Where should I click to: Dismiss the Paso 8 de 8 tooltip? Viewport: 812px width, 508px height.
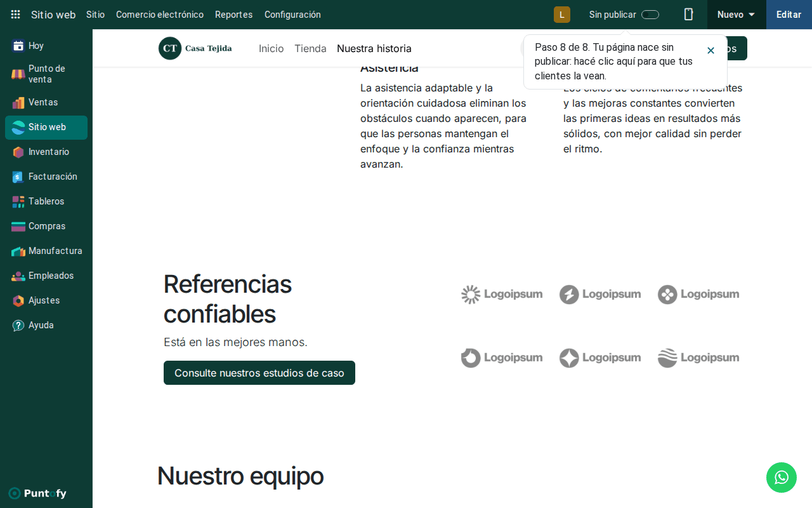[710, 50]
